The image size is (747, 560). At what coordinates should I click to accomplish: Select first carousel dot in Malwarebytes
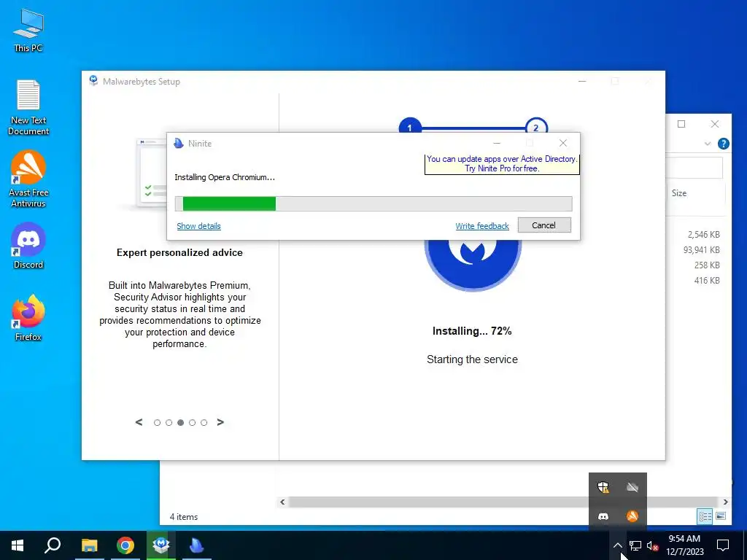[x=158, y=422]
